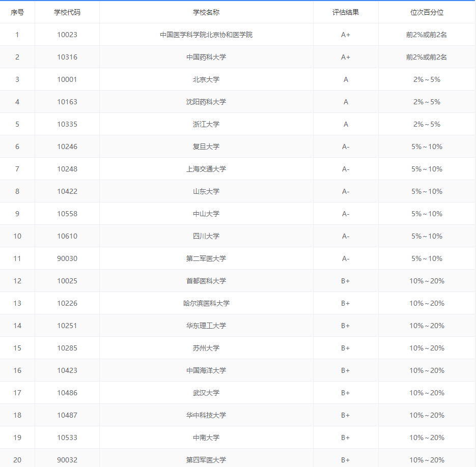The height and width of the screenshot is (467, 476).
Task: Select the 中国海洋大学 entry
Action: (206, 370)
